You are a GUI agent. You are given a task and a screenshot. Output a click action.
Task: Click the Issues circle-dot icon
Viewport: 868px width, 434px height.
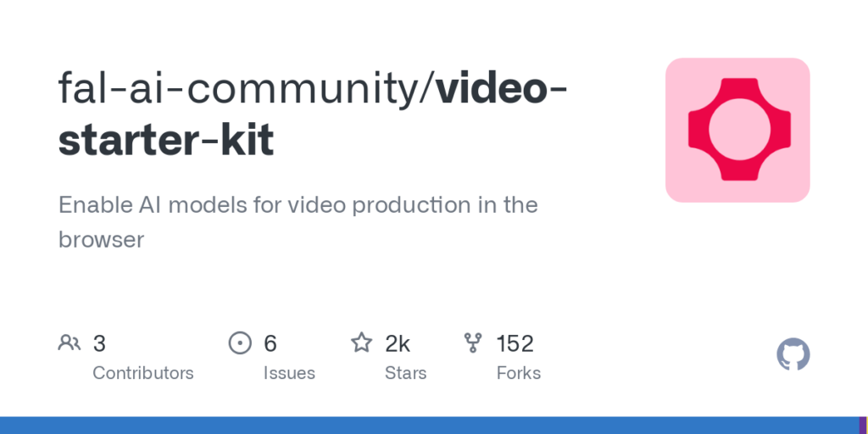point(240,343)
